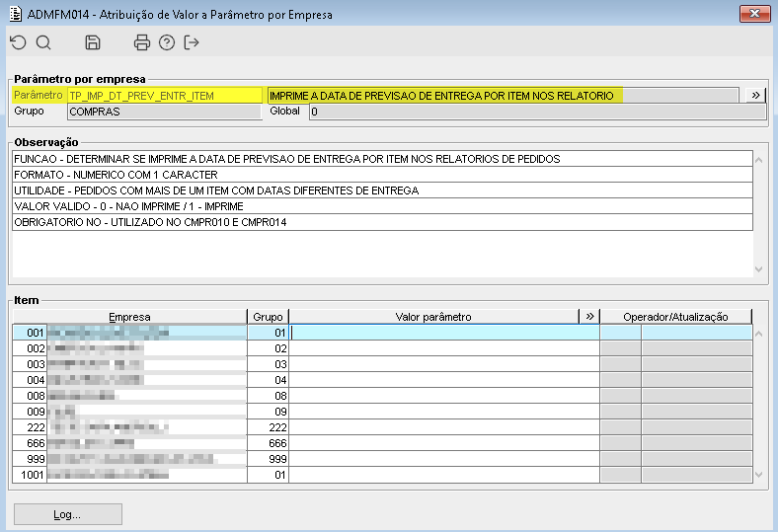Viewport: 778px width, 532px height.
Task: Click Grupo cell 666 in Item grid
Action: click(x=268, y=443)
